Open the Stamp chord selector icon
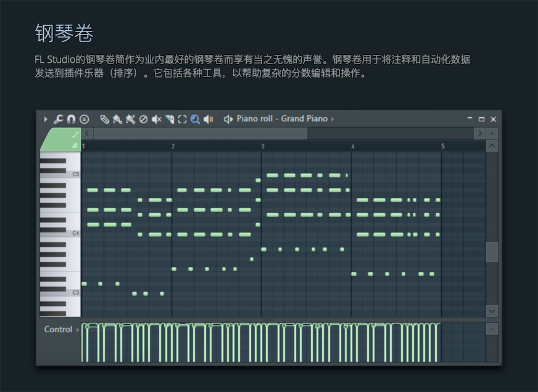The width and height of the screenshot is (538, 392). point(84,119)
